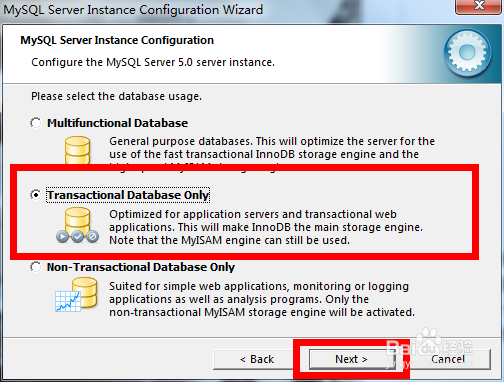Close the wizard window with X
504x382 pixels.
coord(479,7)
